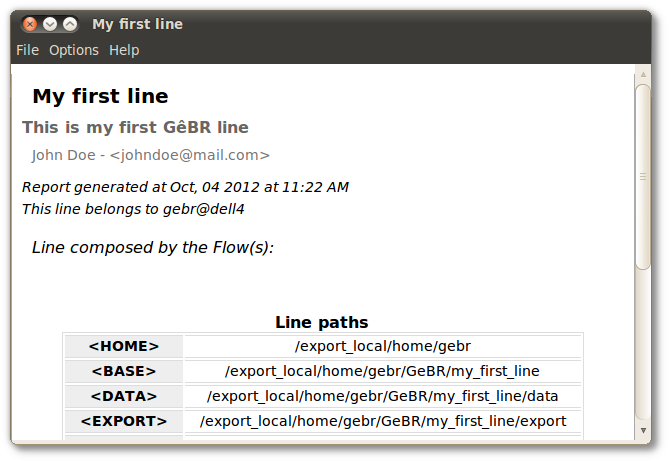Click the scrollbar down arrow
Viewport: 669px width, 462px height.
pos(643,430)
